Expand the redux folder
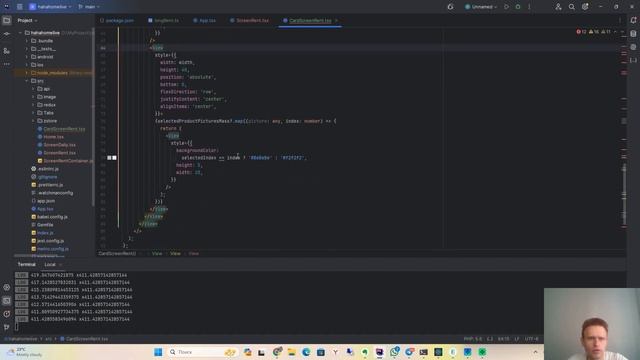This screenshot has width=640, height=360. pos(33,105)
